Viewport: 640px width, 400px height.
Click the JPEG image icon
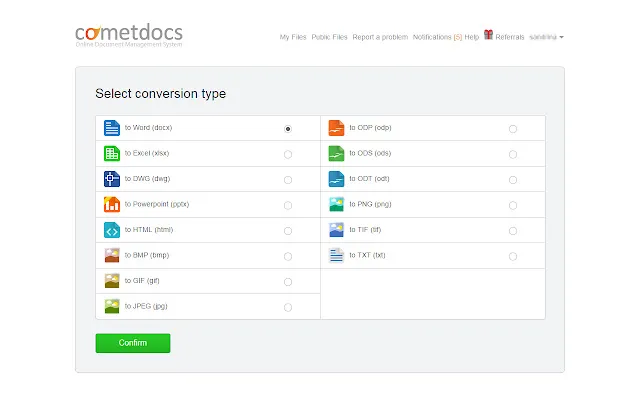point(111,306)
